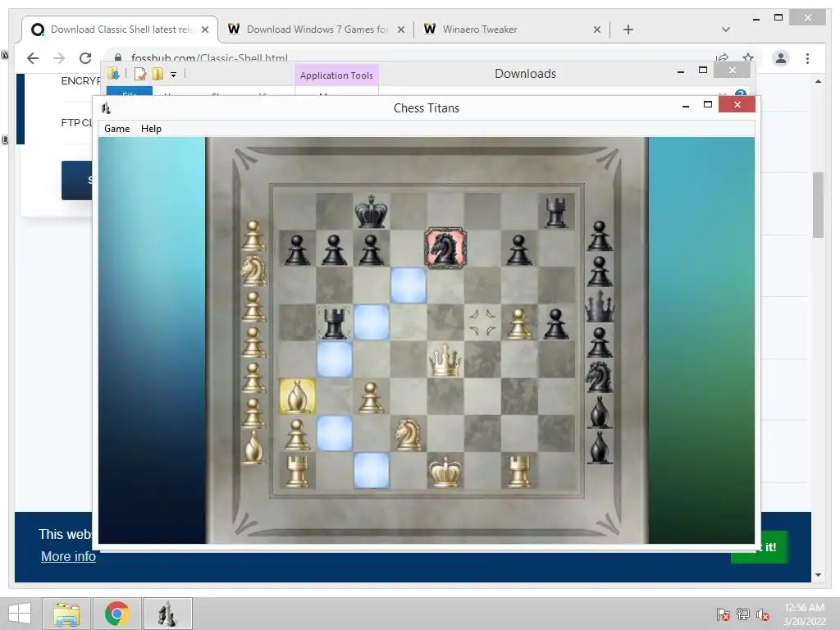
Task: Click the black knight highlighted in red
Action: pos(445,248)
